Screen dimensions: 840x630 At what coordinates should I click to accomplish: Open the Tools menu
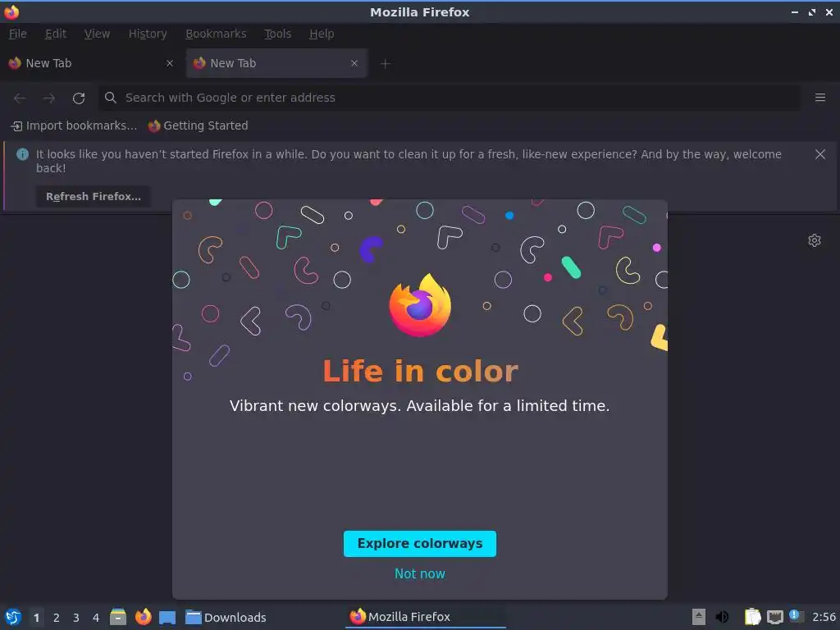coord(277,34)
